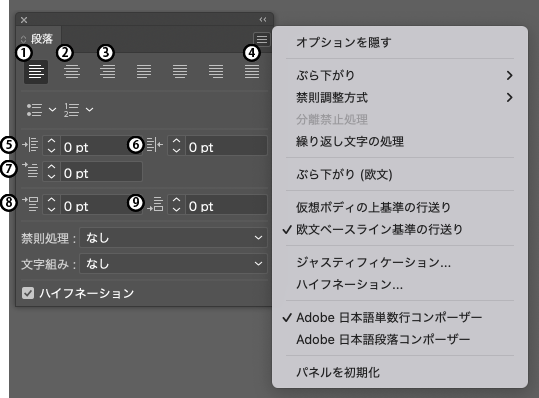
Task: Collapse the panel with double-arrow icon
Action: point(263,20)
